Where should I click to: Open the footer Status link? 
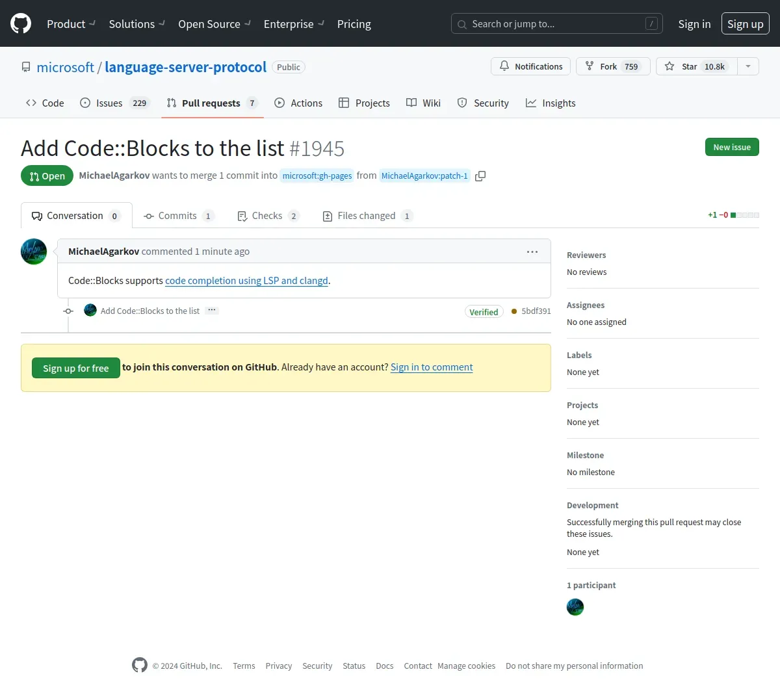tap(354, 666)
